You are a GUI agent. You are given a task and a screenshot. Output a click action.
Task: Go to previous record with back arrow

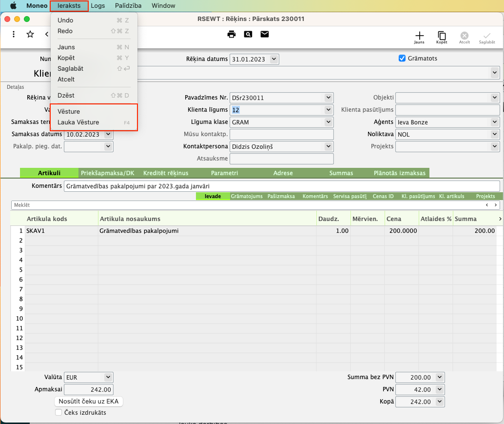(x=47, y=34)
